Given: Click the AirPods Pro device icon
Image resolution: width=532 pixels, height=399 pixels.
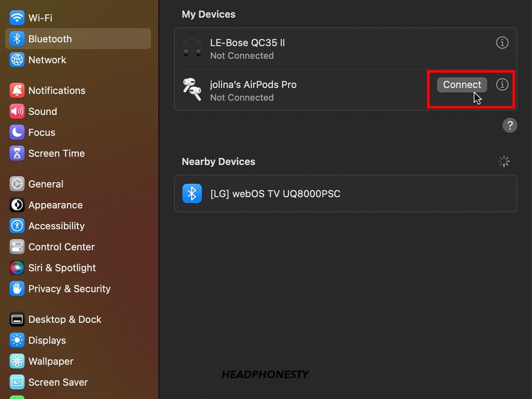Looking at the screenshot, I should 192,90.
